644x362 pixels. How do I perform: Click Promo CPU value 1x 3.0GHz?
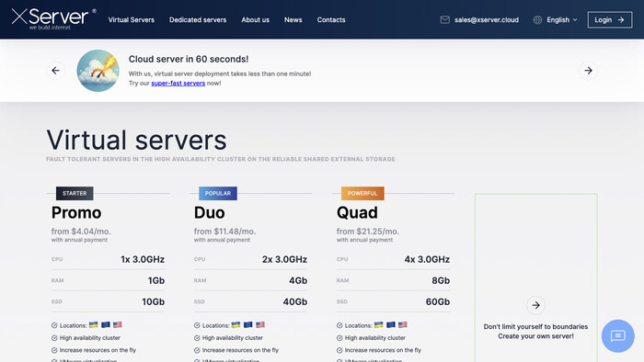point(143,259)
